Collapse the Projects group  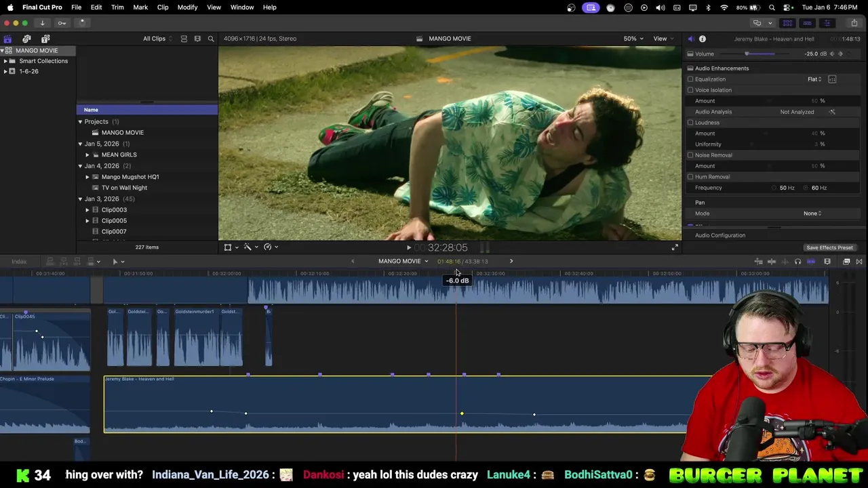[80, 122]
